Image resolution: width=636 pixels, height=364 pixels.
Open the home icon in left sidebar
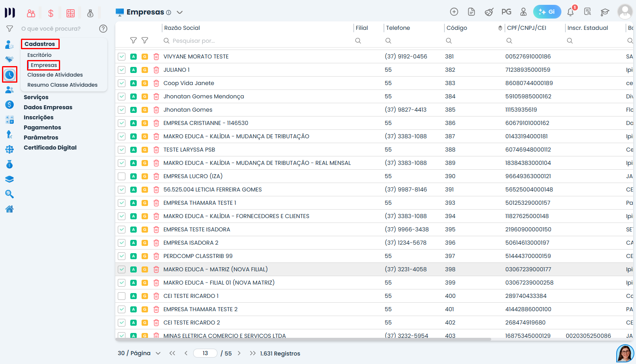coord(9,209)
